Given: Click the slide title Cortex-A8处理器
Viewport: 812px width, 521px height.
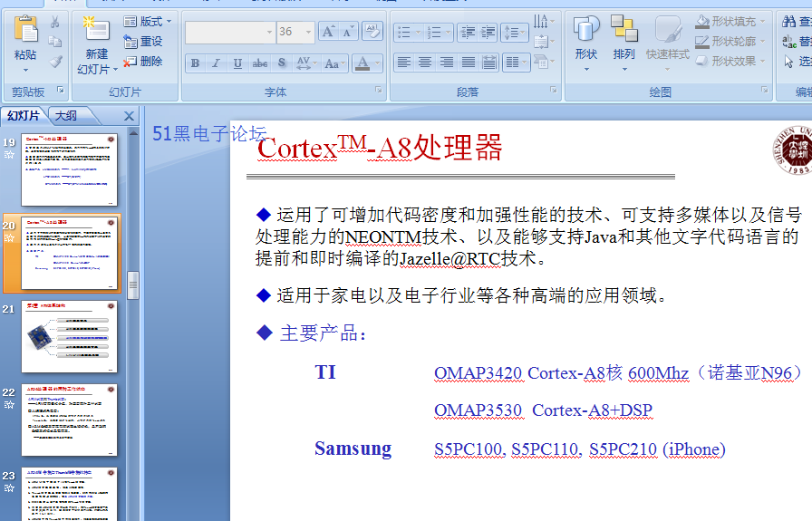Looking at the screenshot, I should coord(380,148).
